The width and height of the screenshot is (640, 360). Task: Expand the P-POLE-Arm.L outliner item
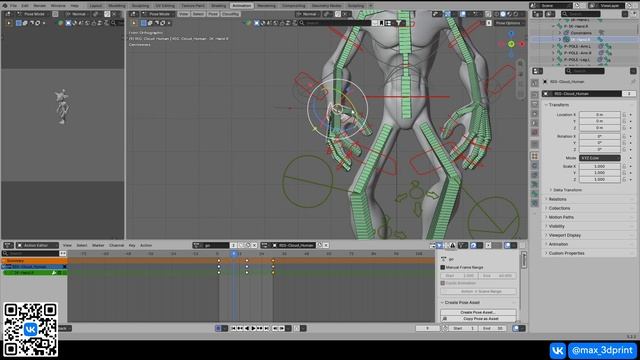[554, 47]
